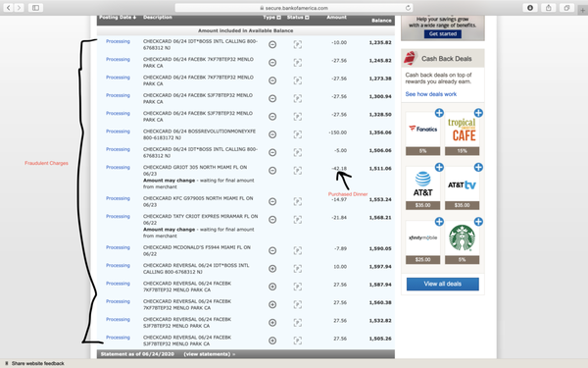Open the Safari share icon
The width and height of the screenshot is (588, 368).
click(x=548, y=8)
